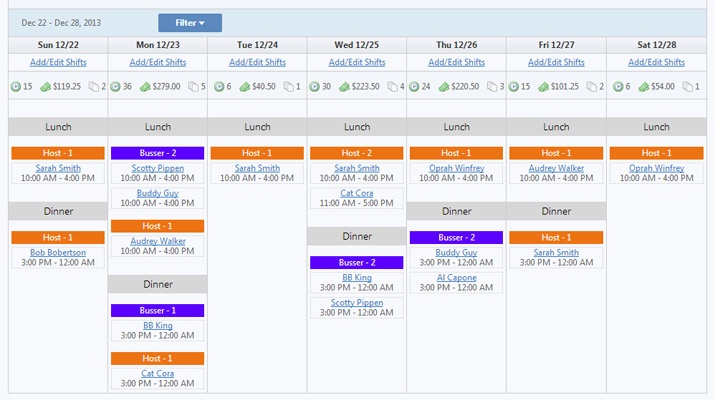
Task: Click the money cost icon under Thu 12/26
Action: [x=444, y=87]
